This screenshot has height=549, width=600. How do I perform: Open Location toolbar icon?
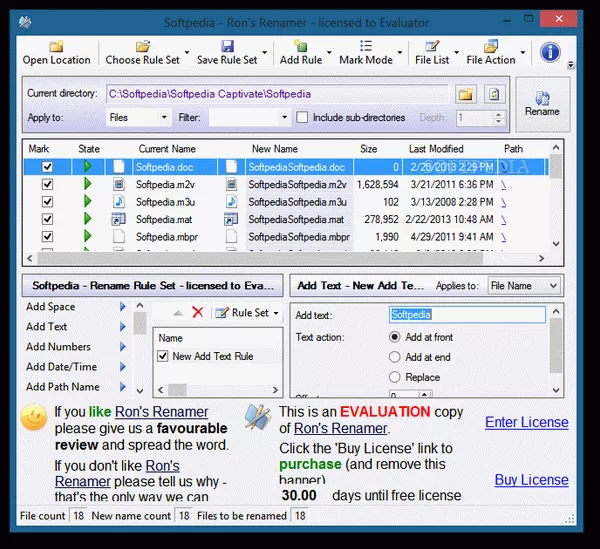(x=56, y=46)
